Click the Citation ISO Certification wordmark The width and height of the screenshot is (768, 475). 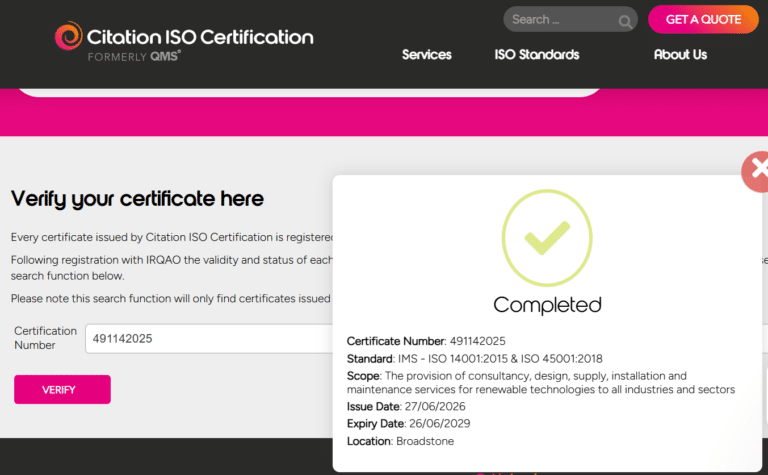(x=200, y=37)
